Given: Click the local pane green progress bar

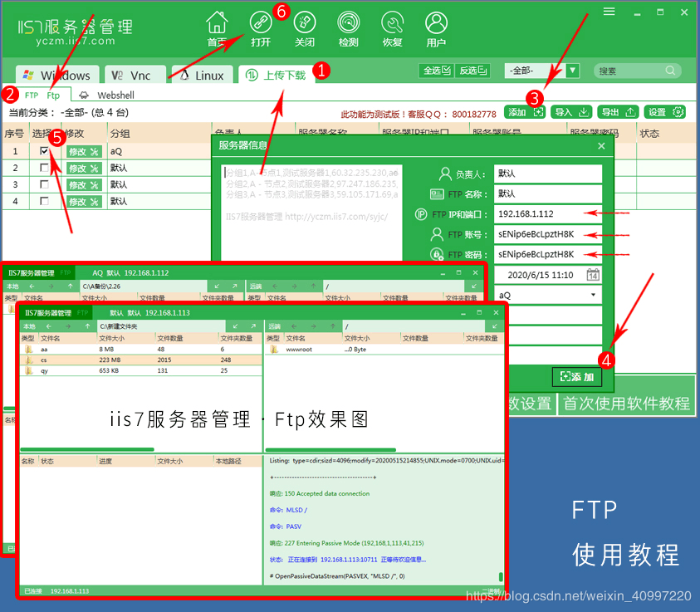Looking at the screenshot, I should click(87, 449).
